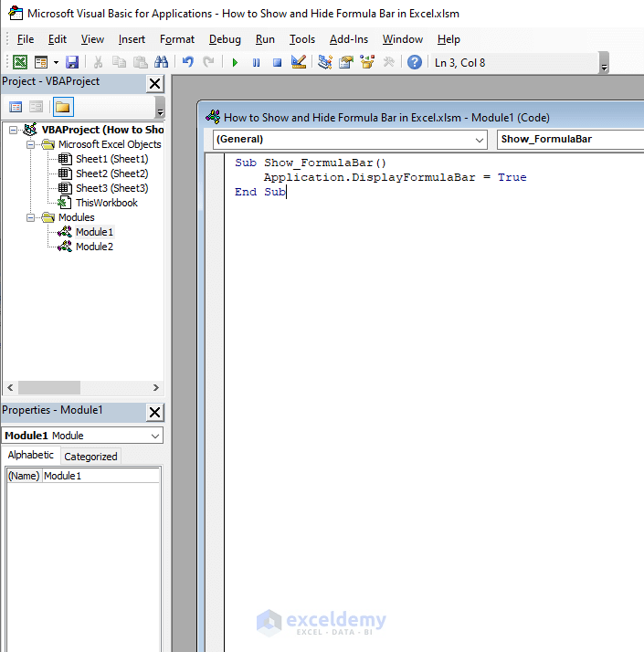
Task: Select Module1 in project tree
Action: tap(94, 232)
